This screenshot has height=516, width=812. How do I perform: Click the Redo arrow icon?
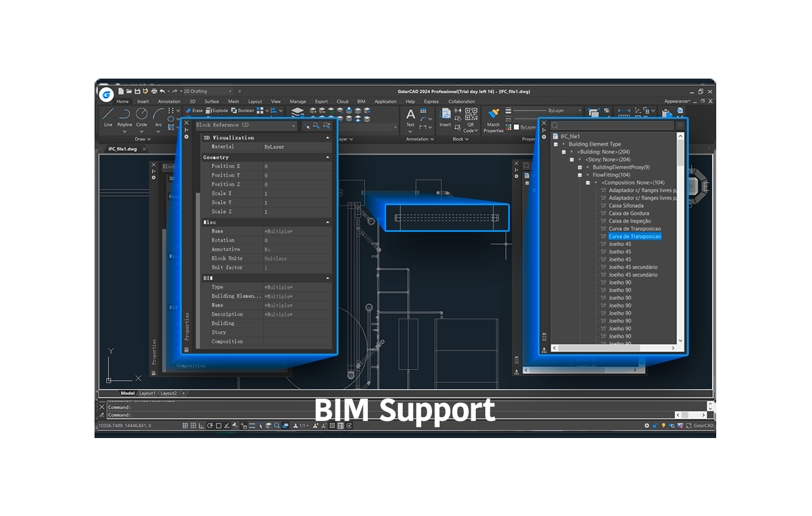(174, 91)
